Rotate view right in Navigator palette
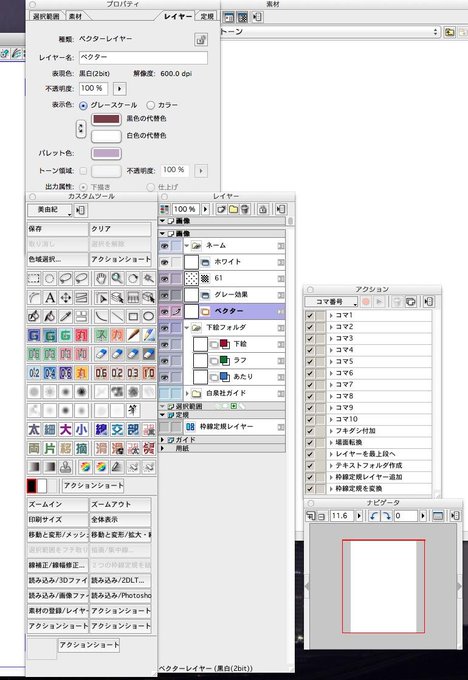Viewport: 468px width, 680px height. click(x=386, y=516)
